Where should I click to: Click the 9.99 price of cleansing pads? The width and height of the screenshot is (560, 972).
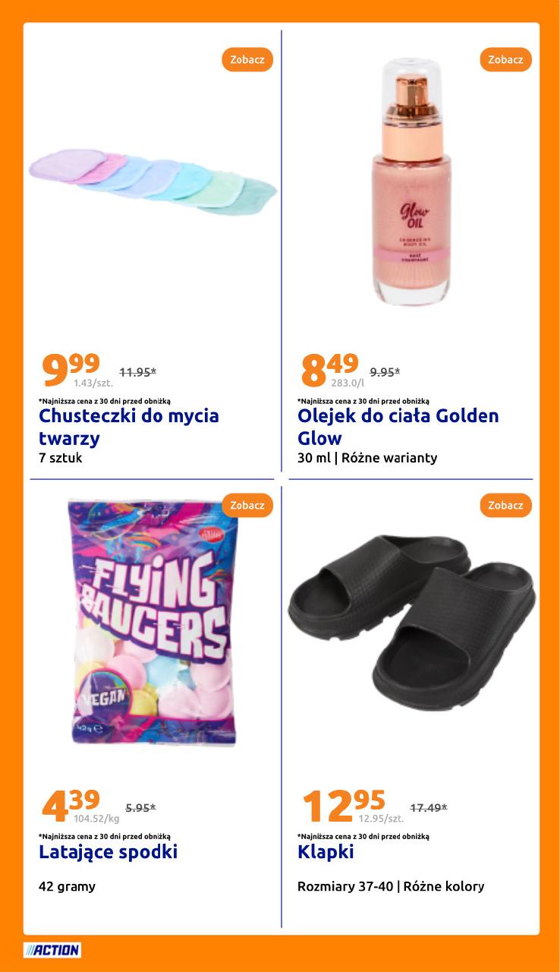tap(71, 370)
